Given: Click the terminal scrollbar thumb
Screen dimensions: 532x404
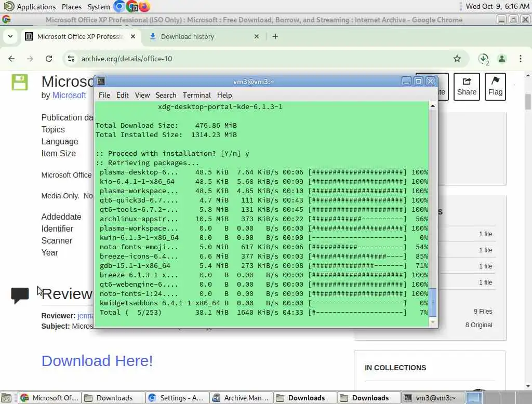Looking at the screenshot, I should (433, 302).
